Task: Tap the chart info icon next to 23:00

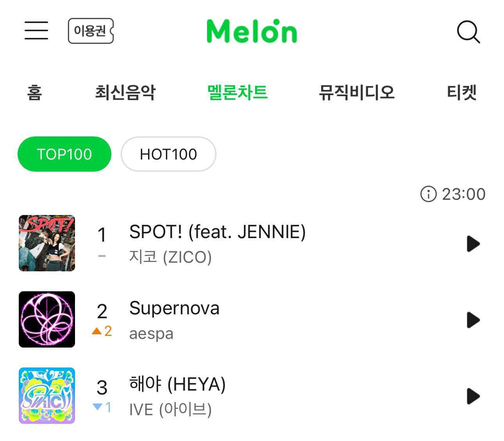Action: click(x=428, y=194)
